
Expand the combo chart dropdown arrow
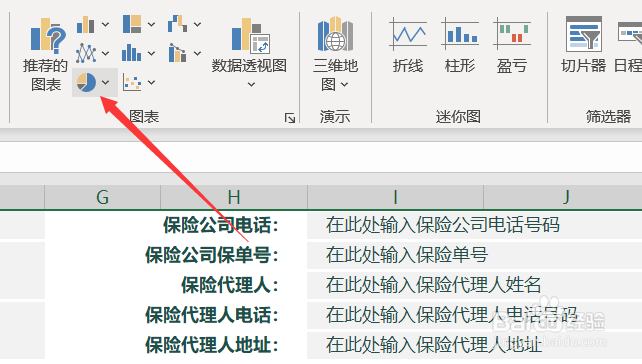point(197,53)
